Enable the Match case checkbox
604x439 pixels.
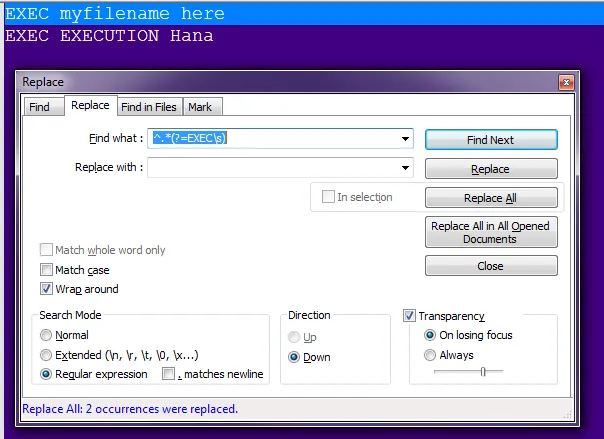[46, 270]
